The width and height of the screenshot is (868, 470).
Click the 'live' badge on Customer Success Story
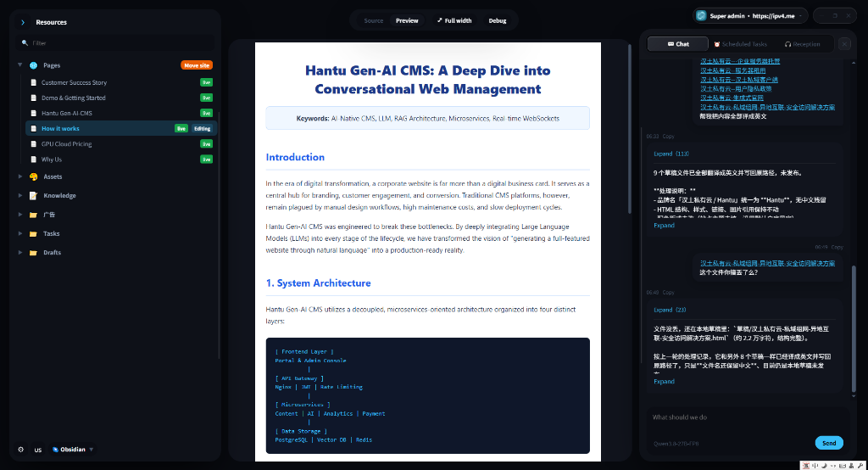[207, 82]
